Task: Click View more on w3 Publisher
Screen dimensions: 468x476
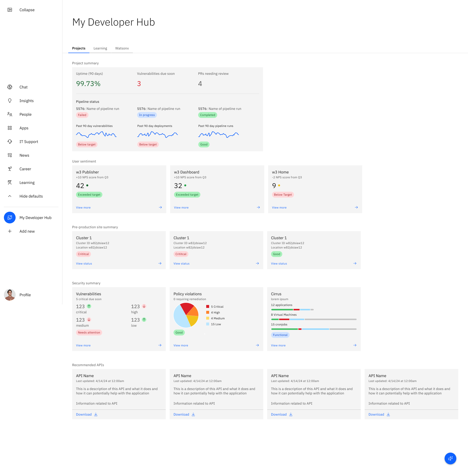Action: [x=83, y=208]
